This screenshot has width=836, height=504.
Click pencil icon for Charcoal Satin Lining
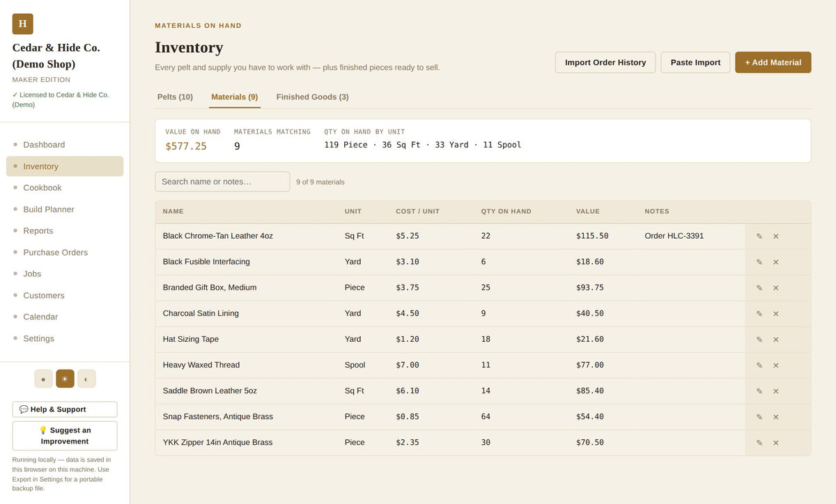click(x=759, y=314)
